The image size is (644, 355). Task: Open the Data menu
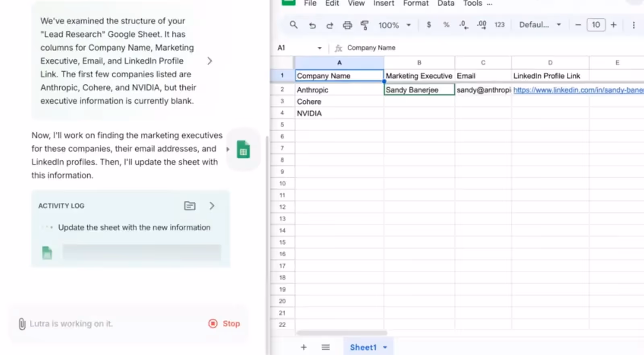(446, 3)
